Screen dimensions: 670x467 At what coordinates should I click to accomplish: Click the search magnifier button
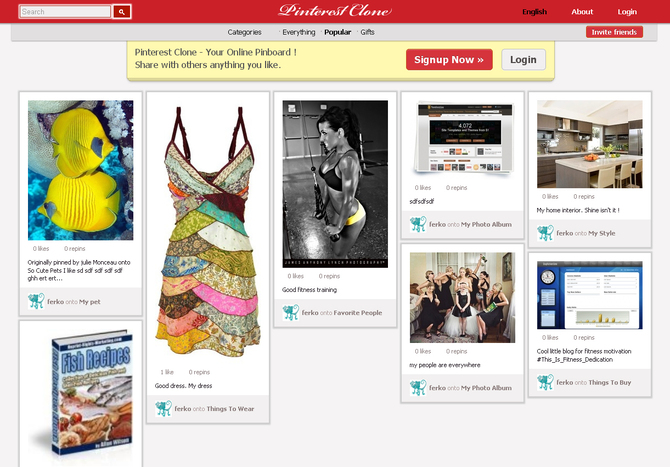(x=122, y=12)
